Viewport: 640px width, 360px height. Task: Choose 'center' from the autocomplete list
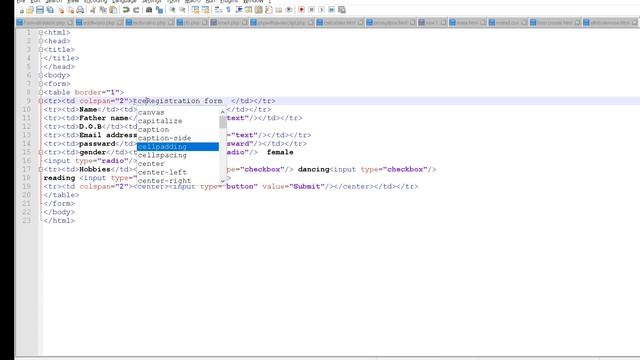click(178, 164)
